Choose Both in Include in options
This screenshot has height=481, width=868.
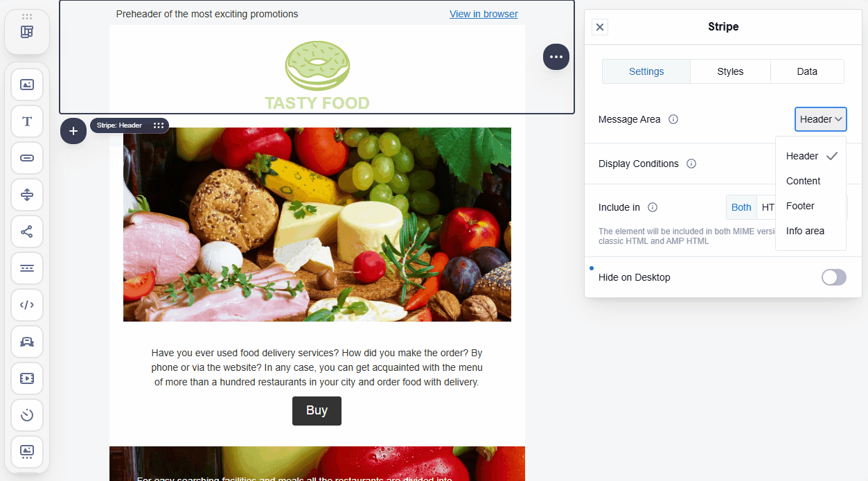click(x=741, y=207)
